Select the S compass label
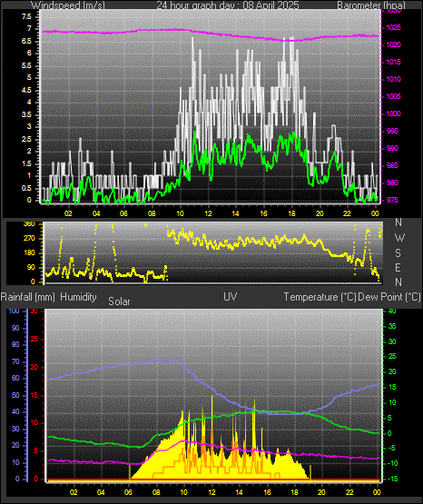Screen dimensions: 423x504 [398, 253]
